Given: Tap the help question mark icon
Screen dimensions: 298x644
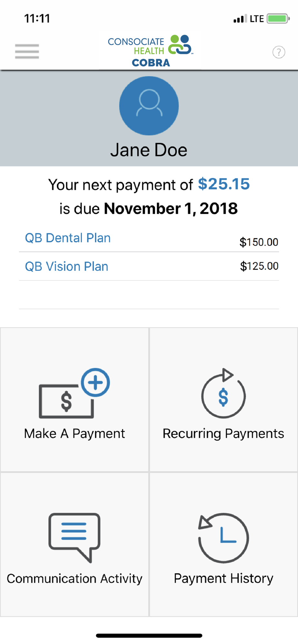Looking at the screenshot, I should click(279, 52).
